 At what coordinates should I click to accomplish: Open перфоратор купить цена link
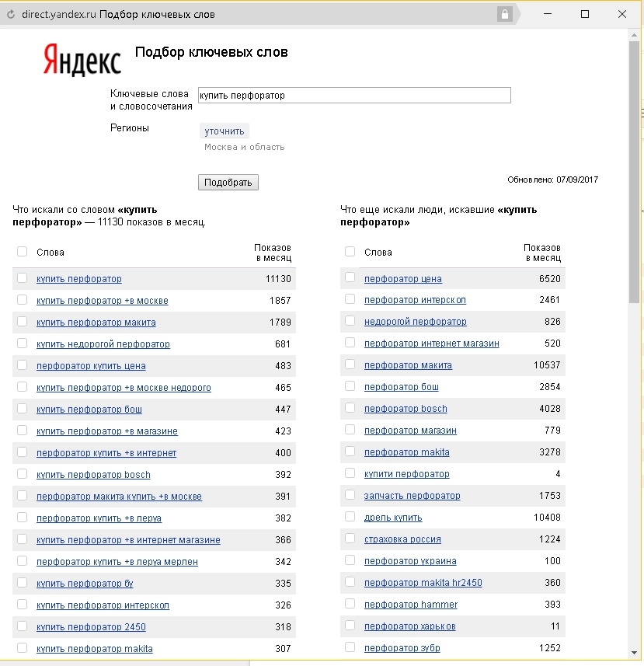click(91, 366)
